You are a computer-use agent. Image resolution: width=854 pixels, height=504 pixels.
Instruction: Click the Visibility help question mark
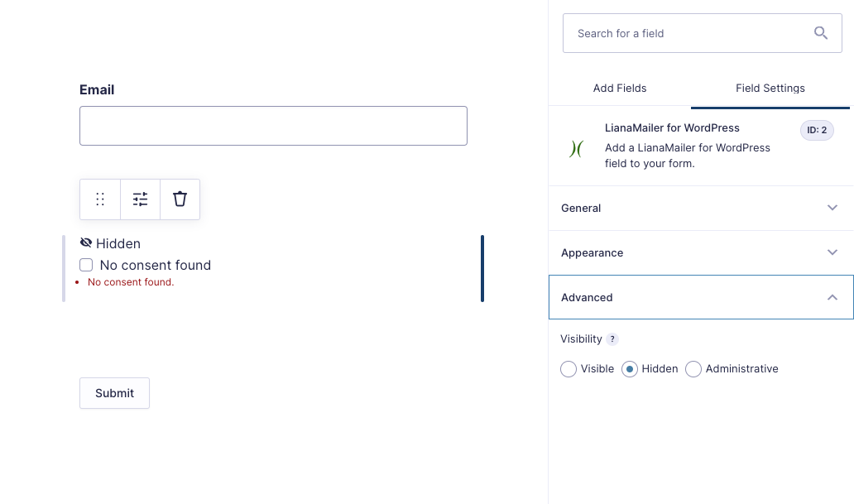[x=612, y=339]
